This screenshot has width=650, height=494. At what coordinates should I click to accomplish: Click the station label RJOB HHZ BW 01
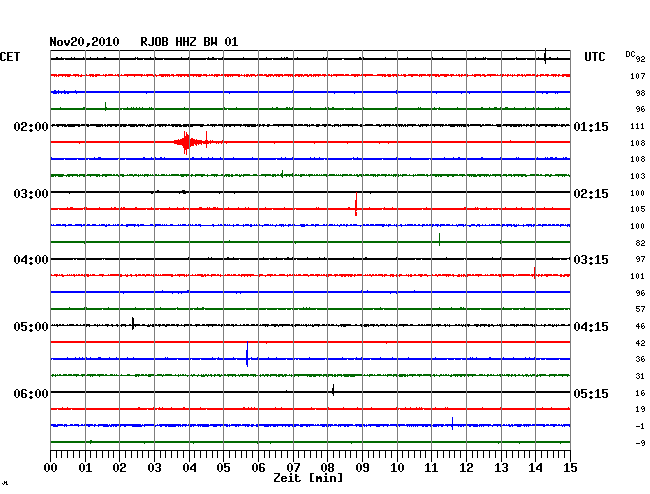coord(189,42)
